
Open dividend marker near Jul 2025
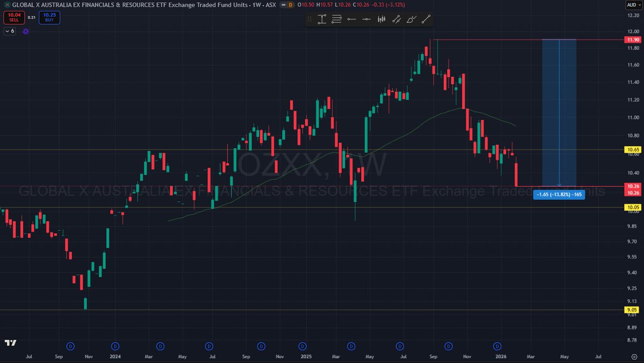pyautogui.click(x=400, y=345)
